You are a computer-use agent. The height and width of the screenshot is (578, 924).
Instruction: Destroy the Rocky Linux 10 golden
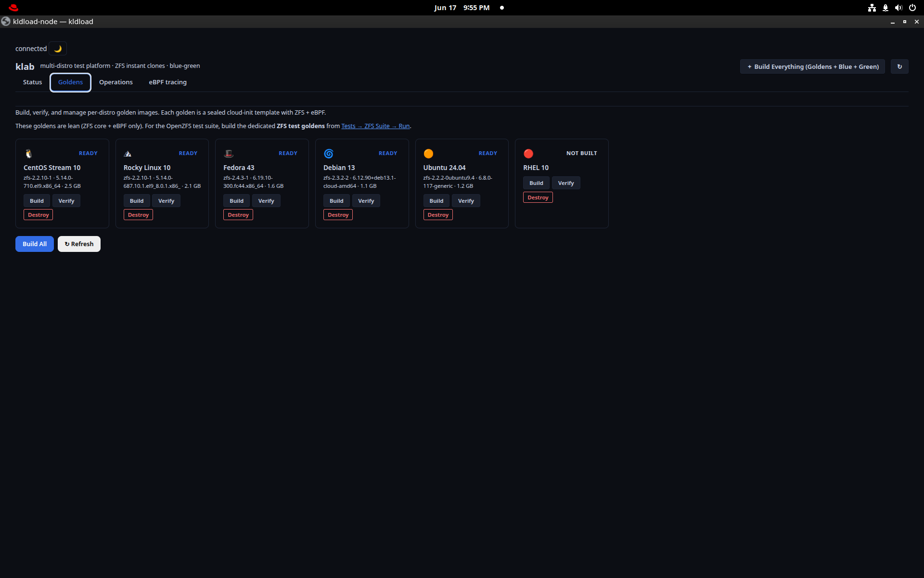138,215
